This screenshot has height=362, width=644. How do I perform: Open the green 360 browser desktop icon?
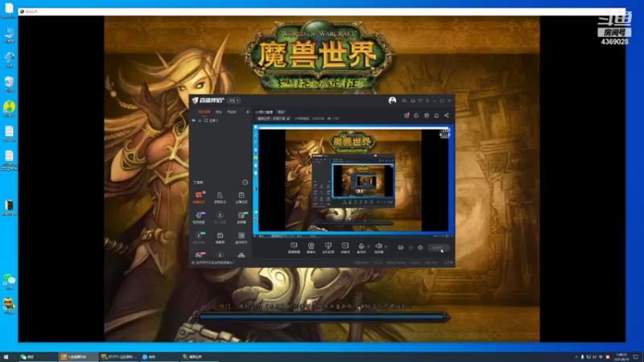tap(9, 109)
